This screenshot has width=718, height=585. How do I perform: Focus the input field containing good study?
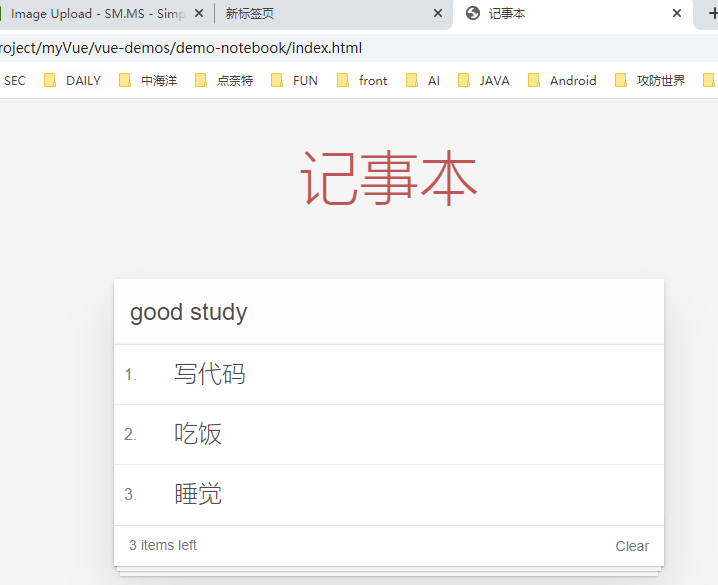click(389, 312)
